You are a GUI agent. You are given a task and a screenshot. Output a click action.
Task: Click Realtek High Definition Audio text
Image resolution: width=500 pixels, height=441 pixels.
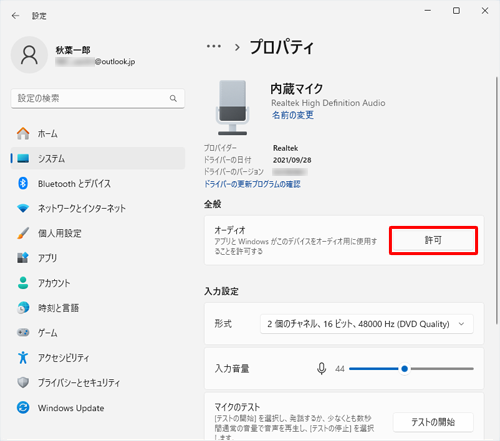[328, 103]
